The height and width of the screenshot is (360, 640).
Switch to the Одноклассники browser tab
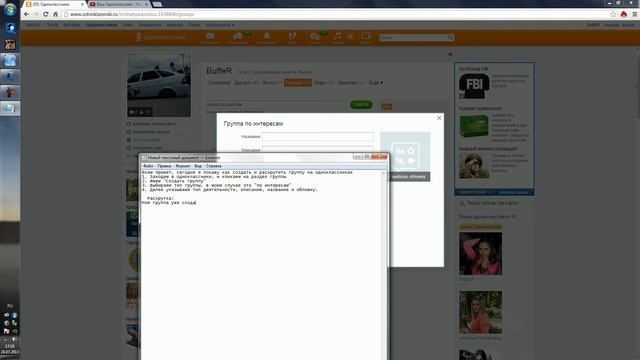[x=54, y=4]
